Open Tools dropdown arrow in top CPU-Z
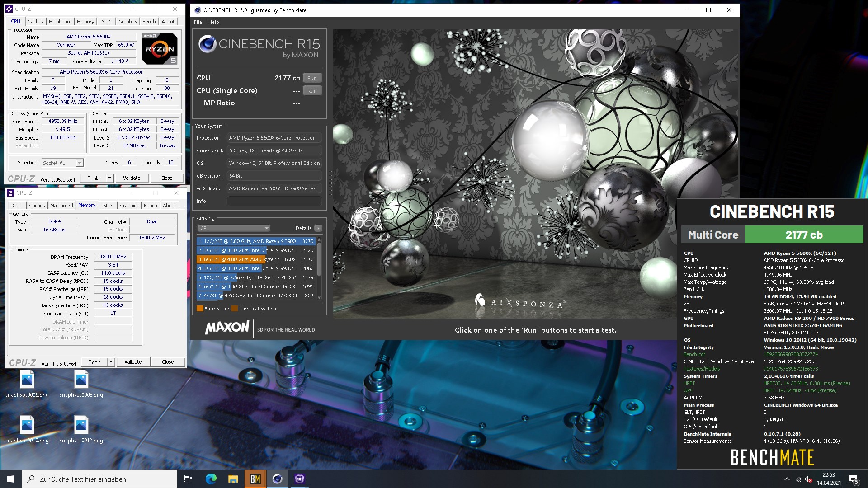 tap(109, 178)
